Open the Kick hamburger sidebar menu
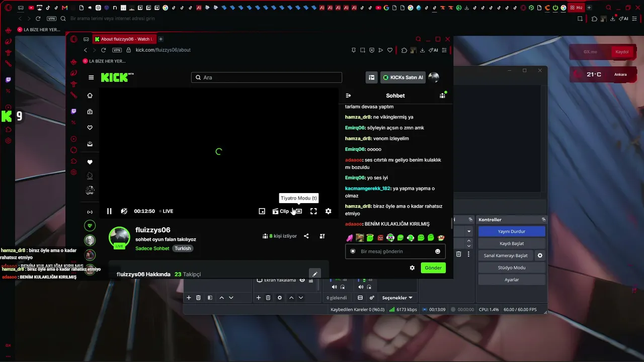Image resolution: width=644 pixels, height=362 pixels. (x=91, y=77)
